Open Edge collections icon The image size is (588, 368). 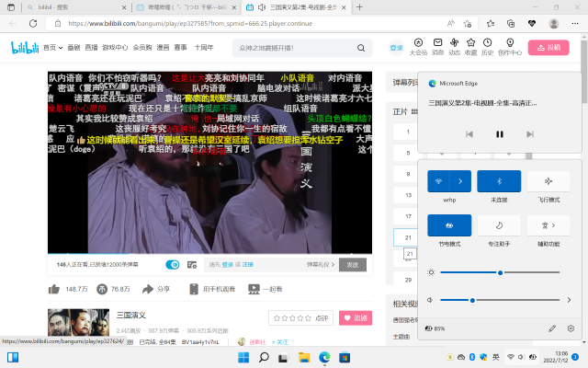(511, 23)
